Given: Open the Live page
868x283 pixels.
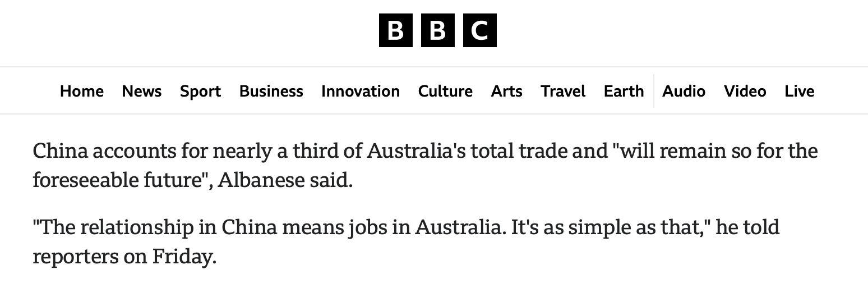Looking at the screenshot, I should [x=800, y=91].
